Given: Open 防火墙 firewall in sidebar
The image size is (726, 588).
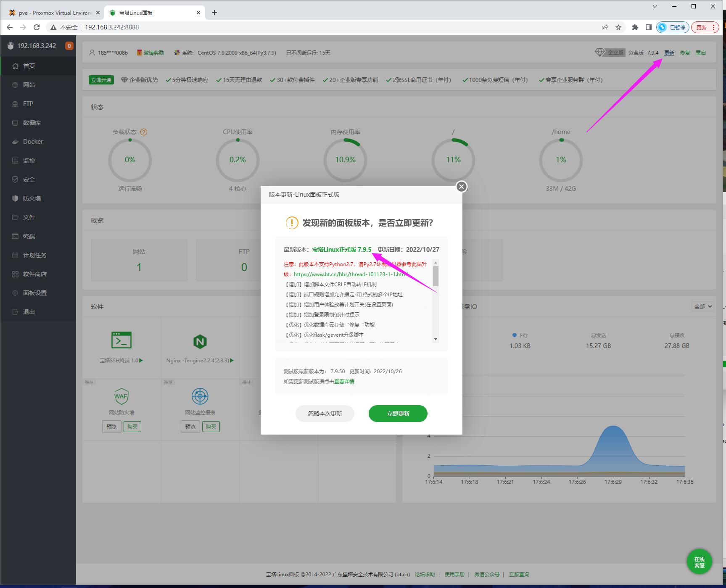Looking at the screenshot, I should pyautogui.click(x=38, y=198).
